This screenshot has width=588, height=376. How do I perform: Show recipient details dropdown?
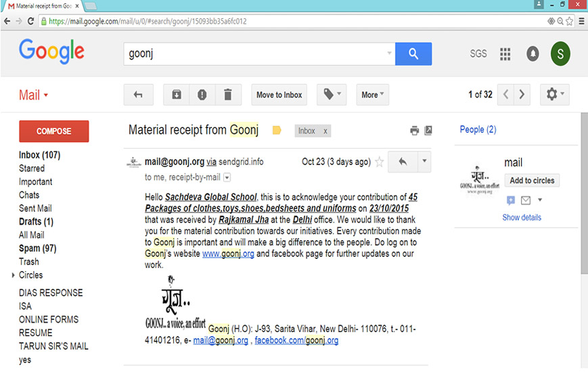pos(227,177)
